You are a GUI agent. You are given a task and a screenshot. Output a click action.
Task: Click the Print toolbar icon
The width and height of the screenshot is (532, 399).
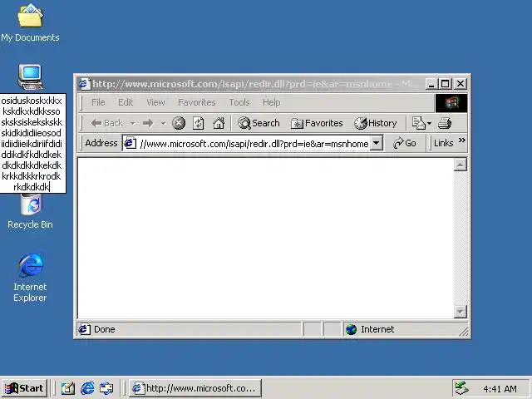pos(445,123)
